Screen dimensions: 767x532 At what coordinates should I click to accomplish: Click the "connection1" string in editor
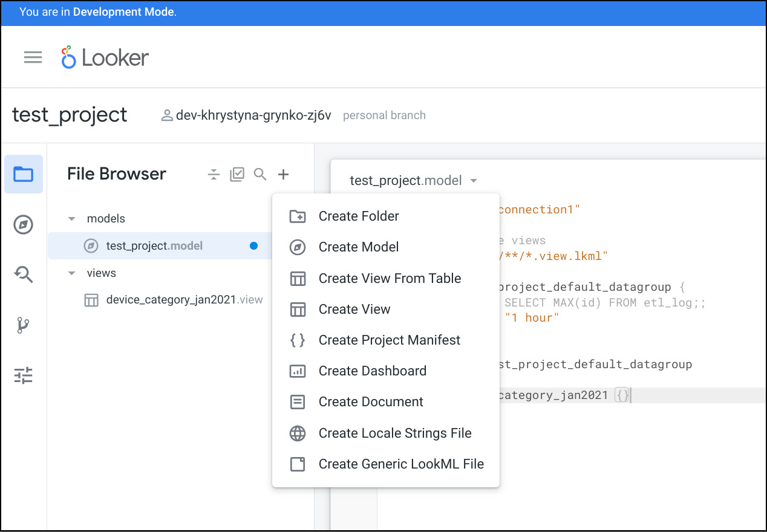click(539, 210)
